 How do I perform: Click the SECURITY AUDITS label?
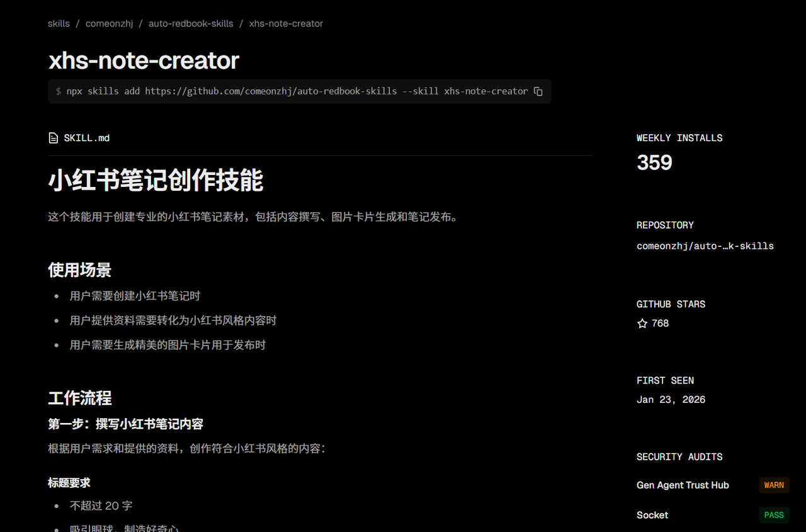click(x=679, y=457)
